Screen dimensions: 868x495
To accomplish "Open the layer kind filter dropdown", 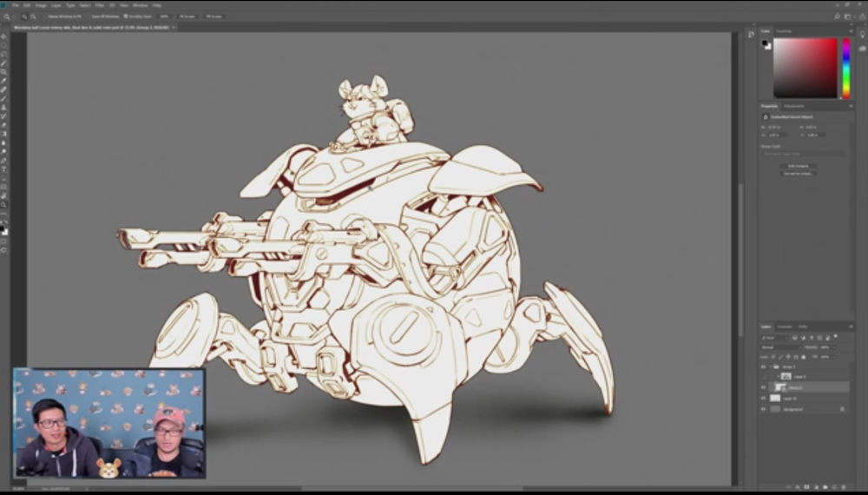I will pos(776,337).
